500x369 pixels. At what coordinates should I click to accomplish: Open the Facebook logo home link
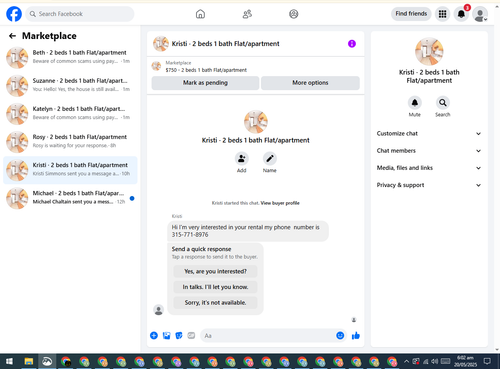[x=14, y=14]
